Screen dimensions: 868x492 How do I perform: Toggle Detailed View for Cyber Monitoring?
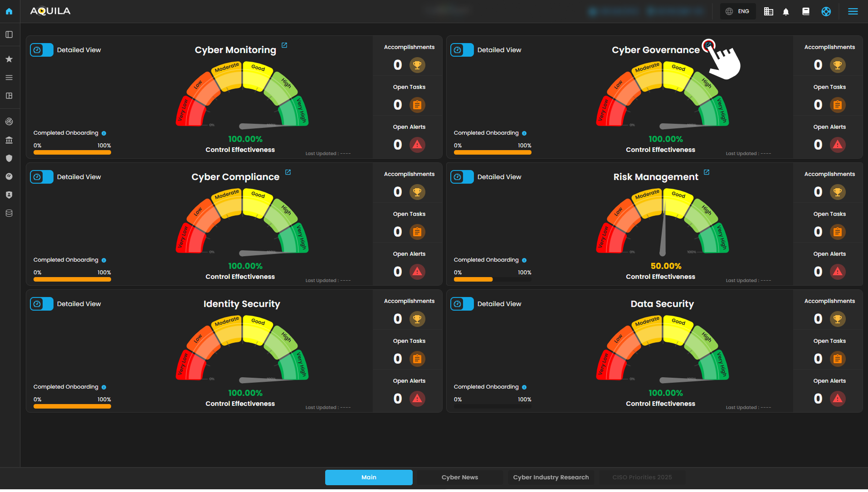(x=42, y=50)
